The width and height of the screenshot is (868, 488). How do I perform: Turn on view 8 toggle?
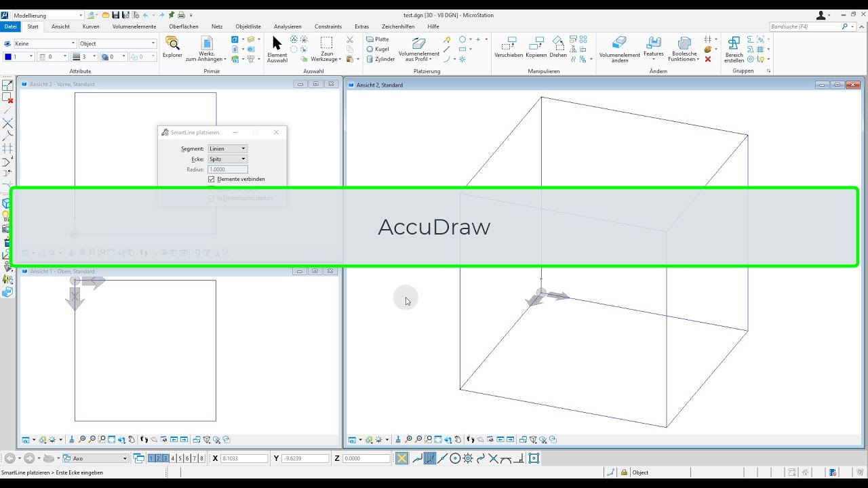tap(201, 458)
